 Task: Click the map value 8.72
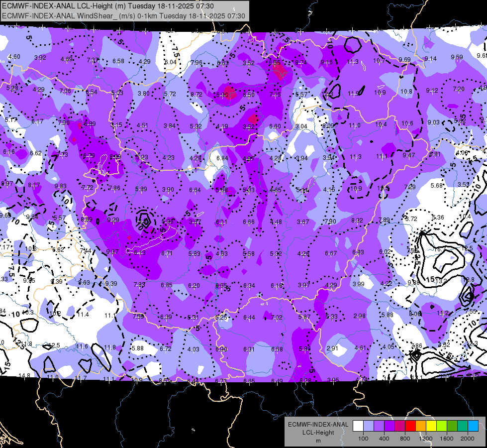(x=196, y=94)
